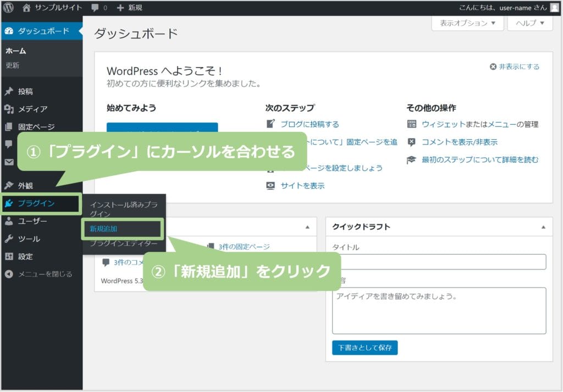Click the page icon beside 3件の固定ページ
Screen dimensions: 563x392
[x=211, y=246]
